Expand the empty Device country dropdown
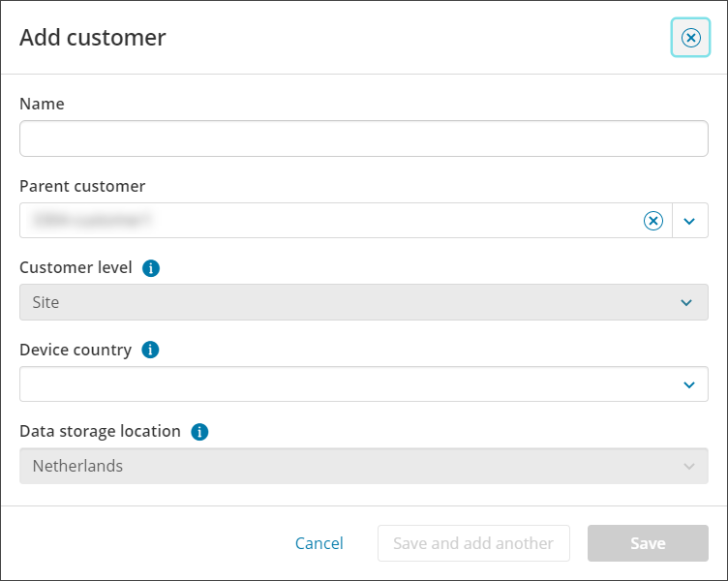 click(x=363, y=384)
